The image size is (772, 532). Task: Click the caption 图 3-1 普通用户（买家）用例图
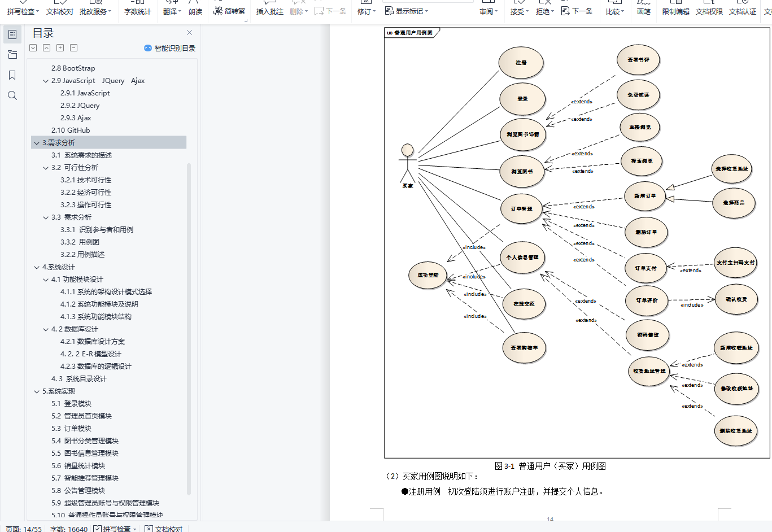point(550,466)
